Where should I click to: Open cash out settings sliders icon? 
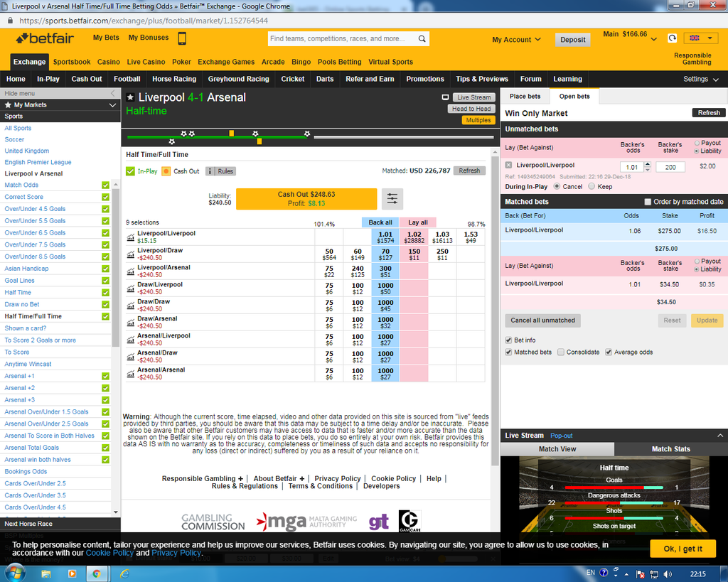coord(392,199)
